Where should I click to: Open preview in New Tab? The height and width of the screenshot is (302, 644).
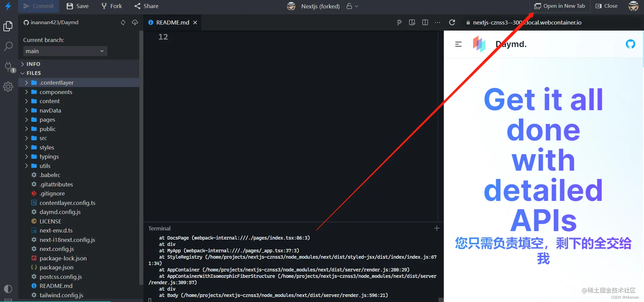560,6
